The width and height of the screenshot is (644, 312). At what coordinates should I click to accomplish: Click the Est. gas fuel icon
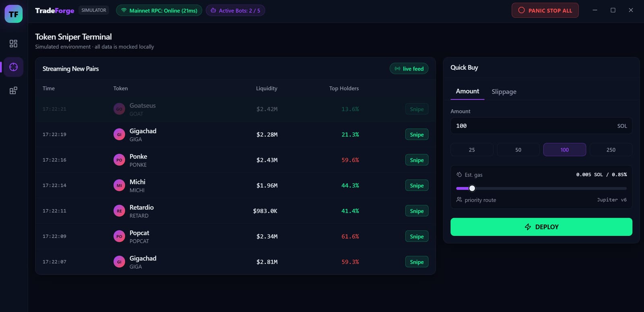(459, 175)
